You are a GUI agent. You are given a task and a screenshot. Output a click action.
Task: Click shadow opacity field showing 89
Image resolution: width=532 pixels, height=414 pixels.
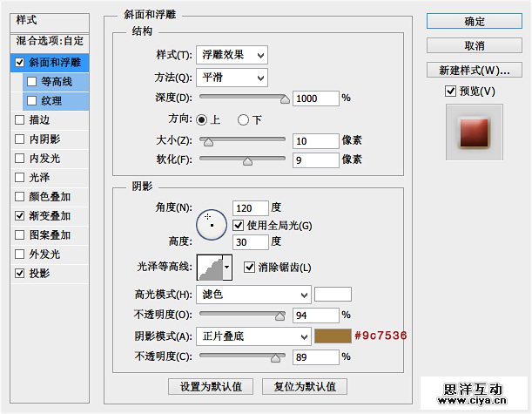(316, 357)
